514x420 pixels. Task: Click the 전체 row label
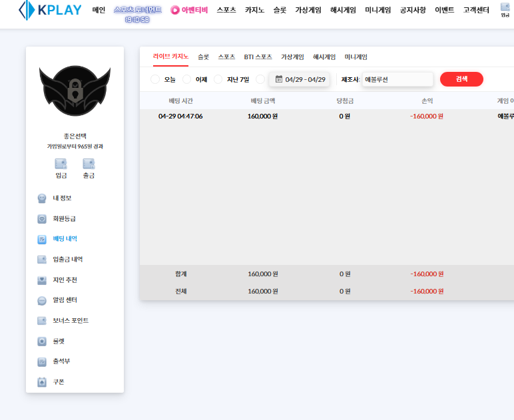[180, 292]
